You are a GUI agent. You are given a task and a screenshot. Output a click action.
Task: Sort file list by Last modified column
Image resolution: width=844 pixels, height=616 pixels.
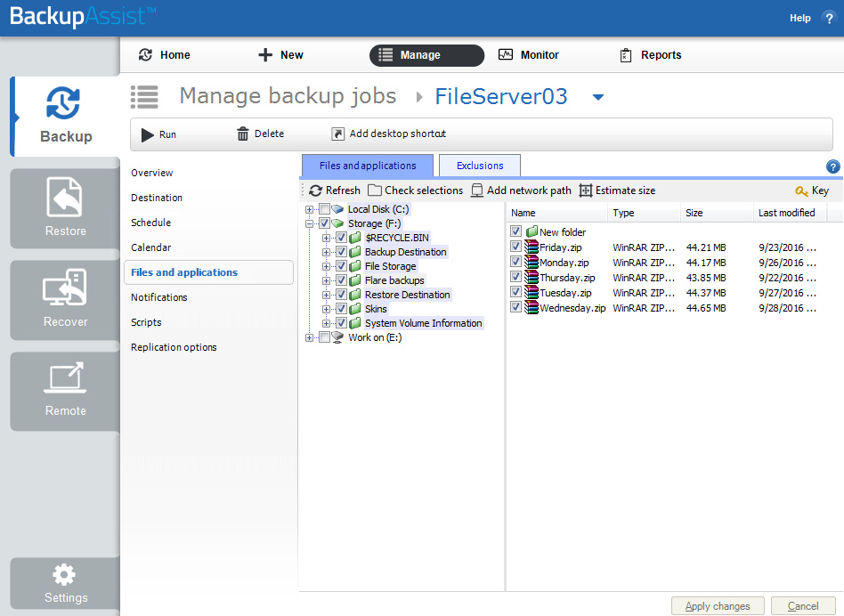click(x=791, y=213)
